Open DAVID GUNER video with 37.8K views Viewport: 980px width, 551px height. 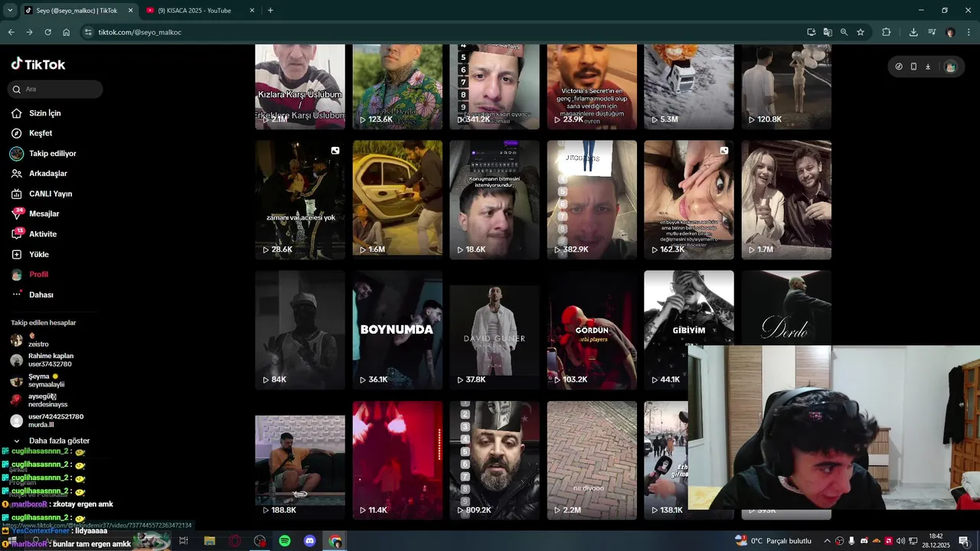[x=495, y=330]
